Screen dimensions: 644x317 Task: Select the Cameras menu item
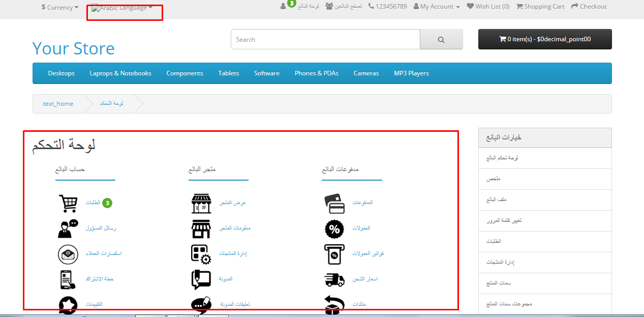366,73
